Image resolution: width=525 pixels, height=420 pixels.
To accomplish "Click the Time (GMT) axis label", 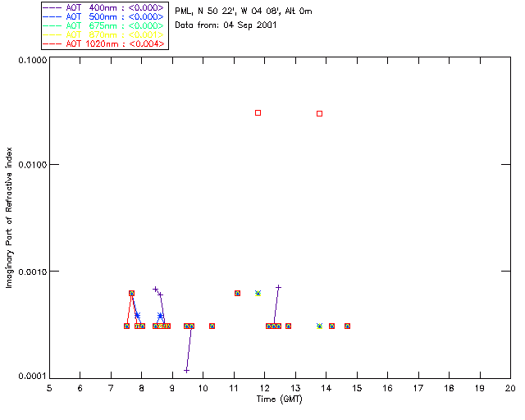I will (279, 399).
